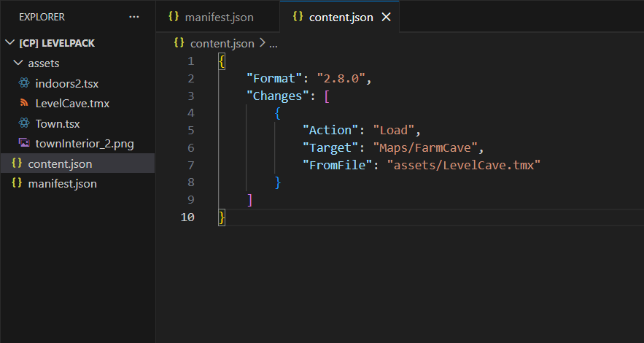Click the LevelCave.tmx feed icon

pyautogui.click(x=24, y=104)
